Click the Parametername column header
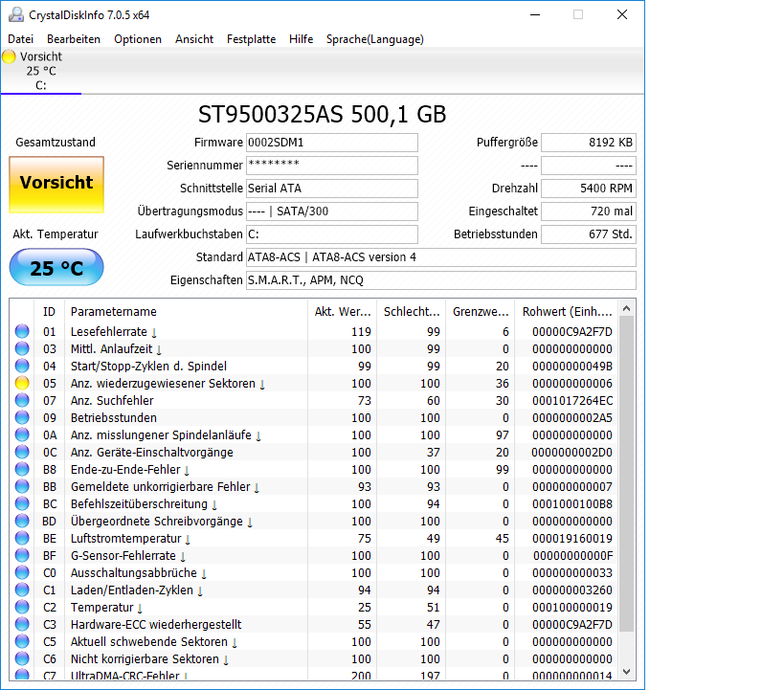The image size is (784, 690). [186, 311]
